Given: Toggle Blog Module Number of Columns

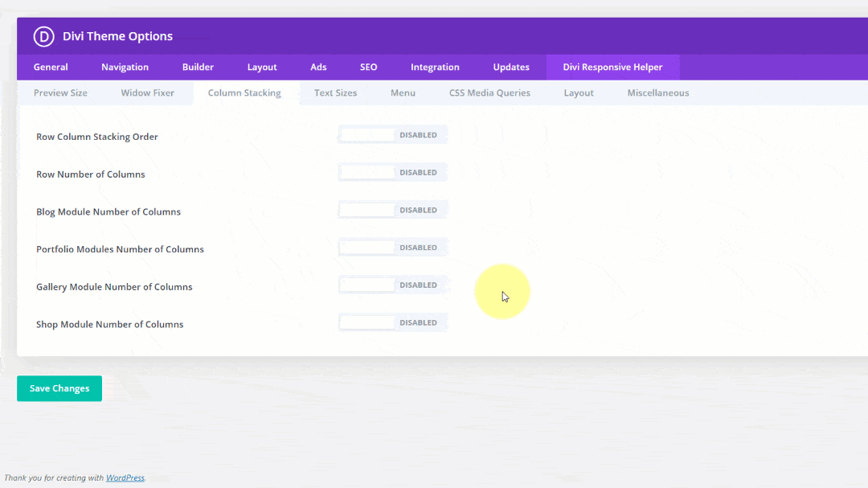Looking at the screenshot, I should (x=392, y=211).
